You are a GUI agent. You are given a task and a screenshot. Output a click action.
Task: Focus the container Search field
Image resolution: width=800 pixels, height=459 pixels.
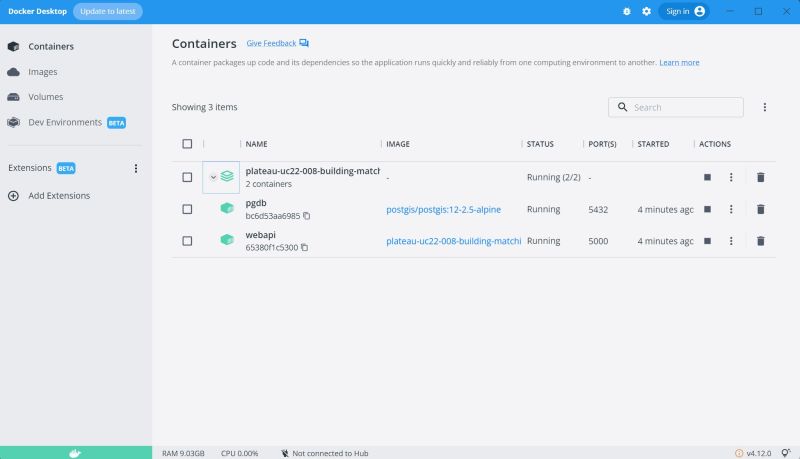(676, 107)
